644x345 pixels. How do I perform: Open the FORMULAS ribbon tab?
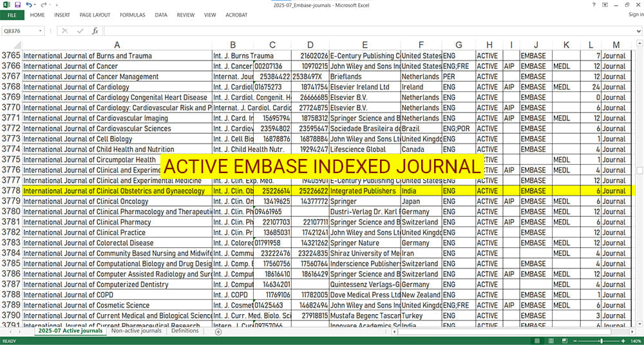pyautogui.click(x=133, y=15)
